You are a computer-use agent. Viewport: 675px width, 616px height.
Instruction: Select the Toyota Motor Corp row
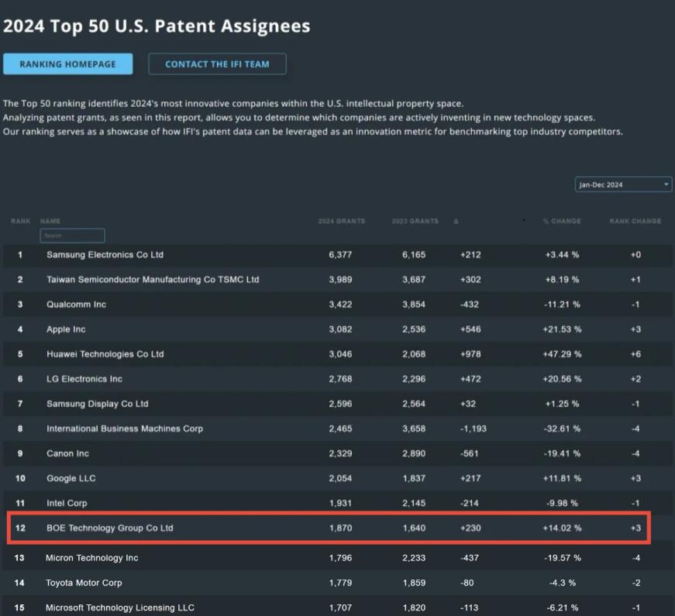click(310, 583)
